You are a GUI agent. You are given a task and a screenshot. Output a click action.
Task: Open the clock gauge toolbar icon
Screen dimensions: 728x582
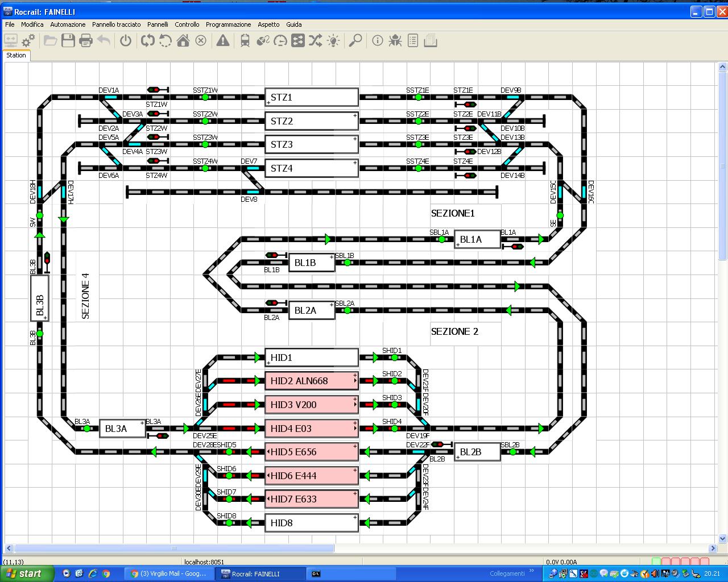280,40
